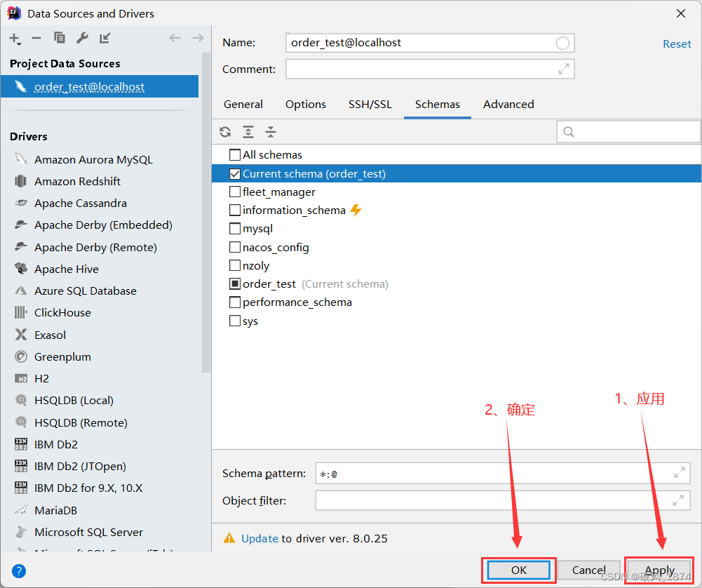Viewport: 702px width, 588px height.
Task: Select the Apache Cassandra driver
Action: (x=81, y=203)
